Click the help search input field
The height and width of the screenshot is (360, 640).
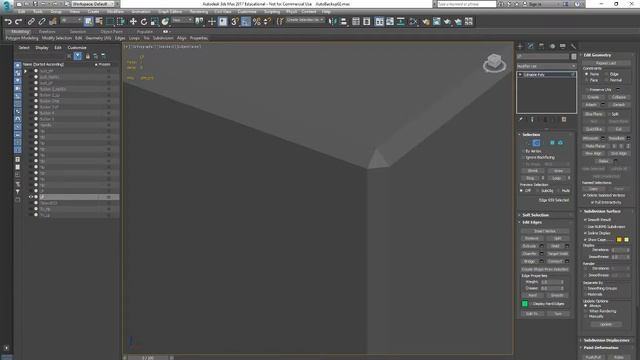[467, 4]
